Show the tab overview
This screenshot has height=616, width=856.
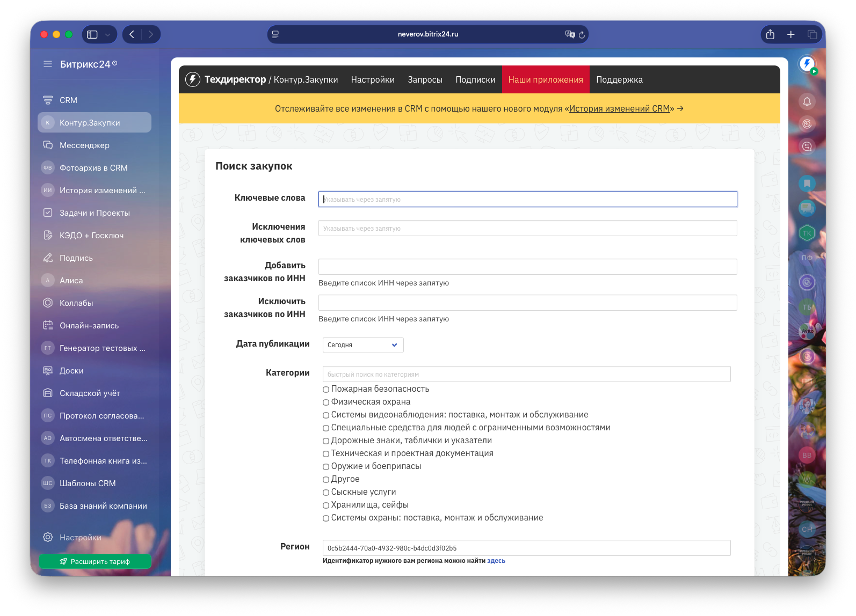point(812,34)
